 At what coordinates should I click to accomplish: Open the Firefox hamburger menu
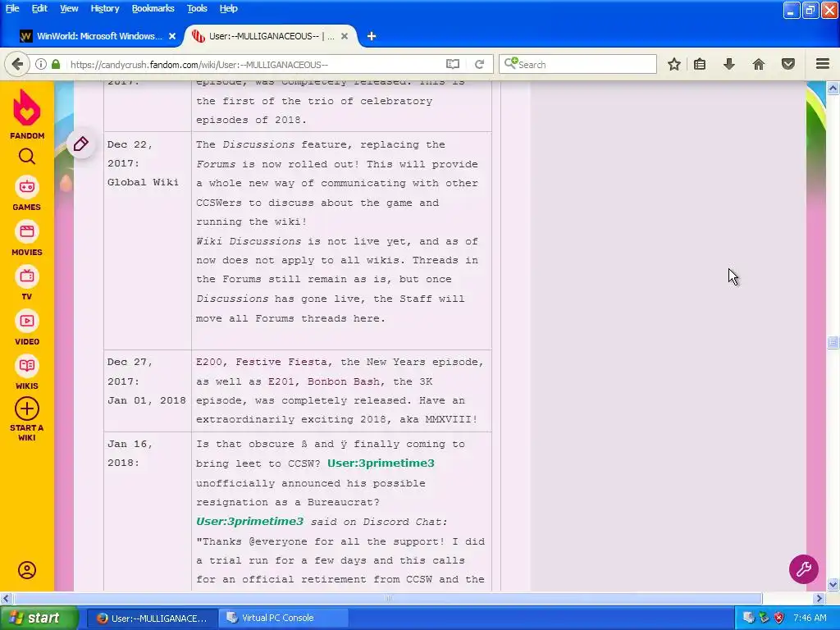point(823,64)
